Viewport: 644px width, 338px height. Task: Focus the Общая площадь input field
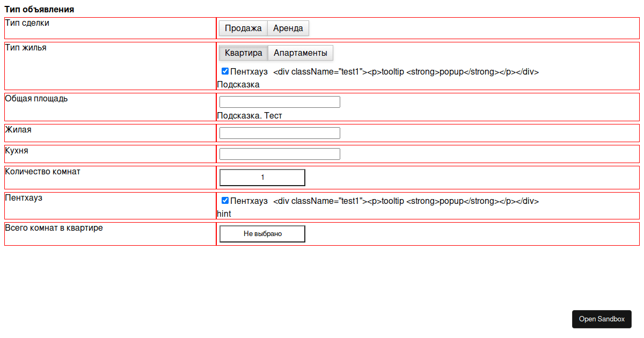coord(280,102)
